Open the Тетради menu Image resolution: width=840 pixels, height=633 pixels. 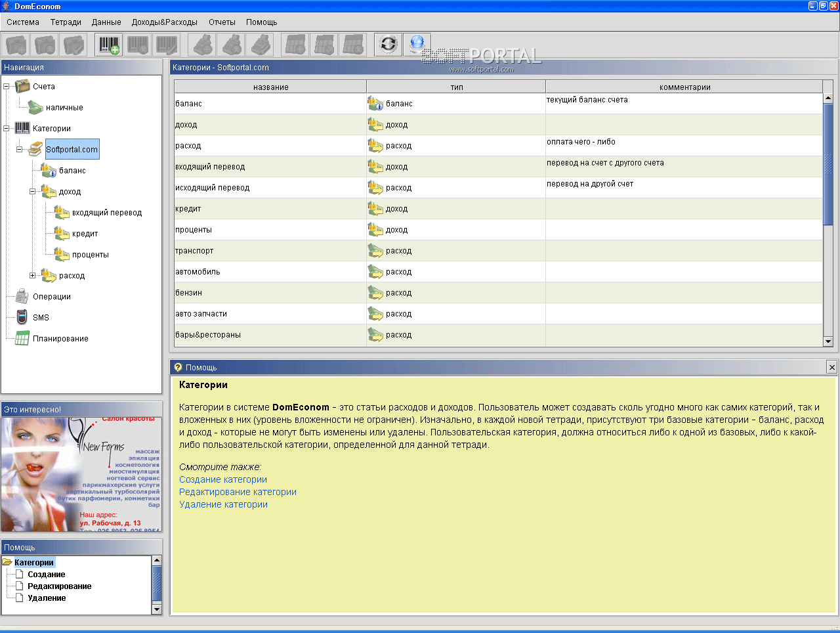point(66,22)
